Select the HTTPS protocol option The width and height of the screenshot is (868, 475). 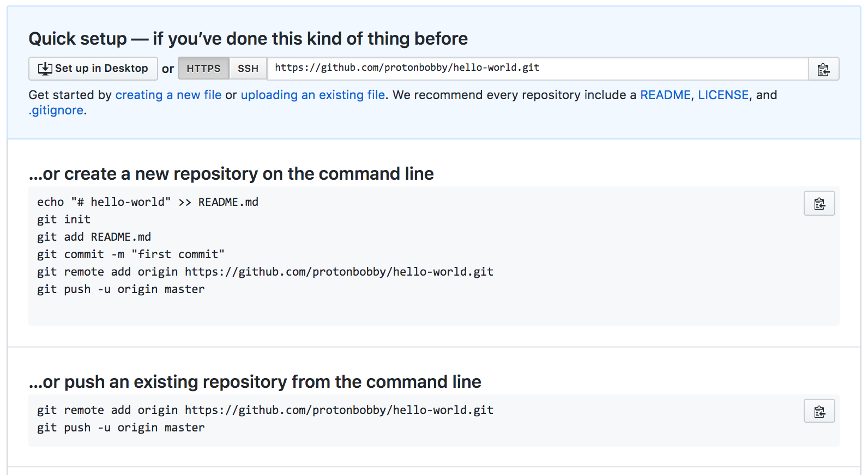[203, 69]
